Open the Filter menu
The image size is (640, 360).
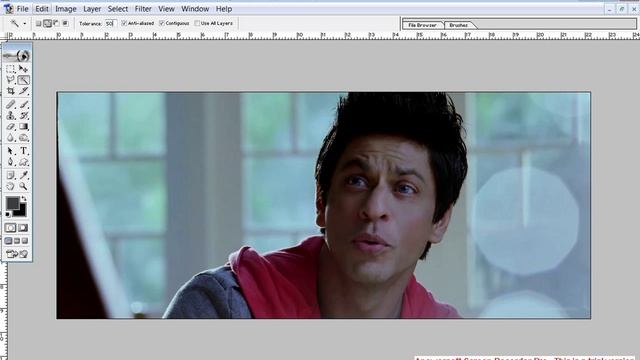143,9
